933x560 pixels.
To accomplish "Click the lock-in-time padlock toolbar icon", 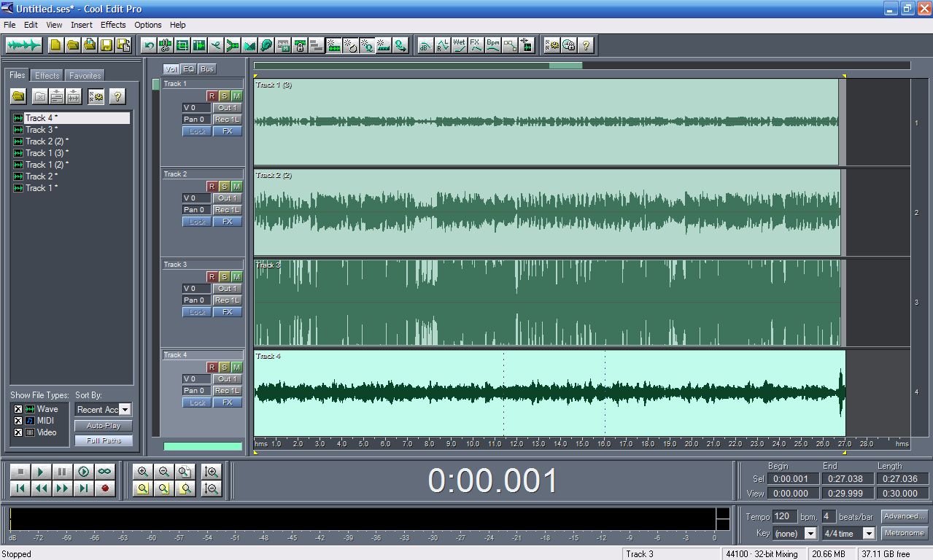I will click(299, 45).
